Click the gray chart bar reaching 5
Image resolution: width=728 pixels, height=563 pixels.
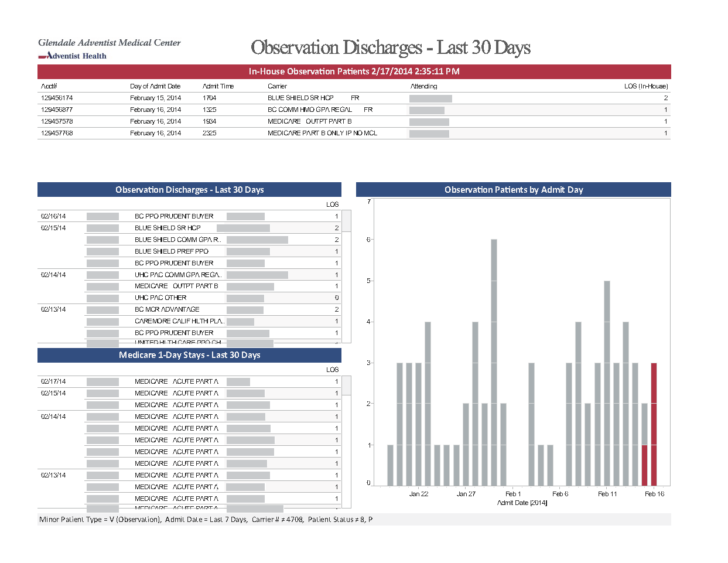(607, 383)
